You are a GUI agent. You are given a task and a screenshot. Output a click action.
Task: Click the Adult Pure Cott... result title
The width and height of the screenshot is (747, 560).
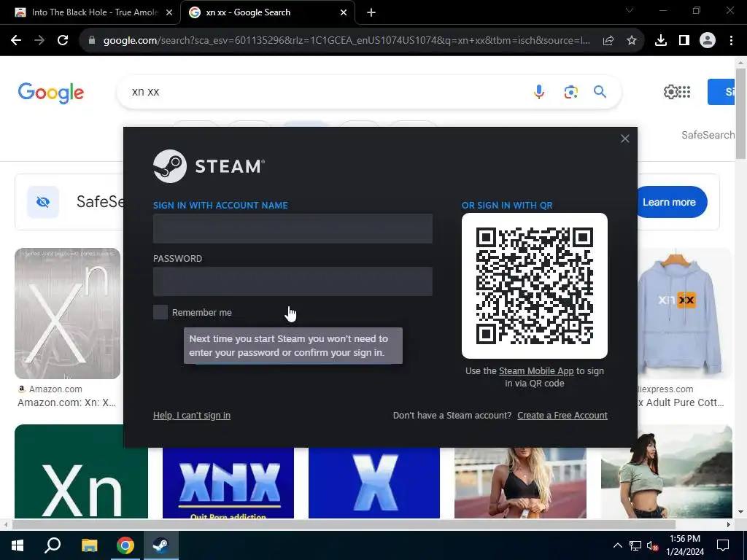pos(681,402)
